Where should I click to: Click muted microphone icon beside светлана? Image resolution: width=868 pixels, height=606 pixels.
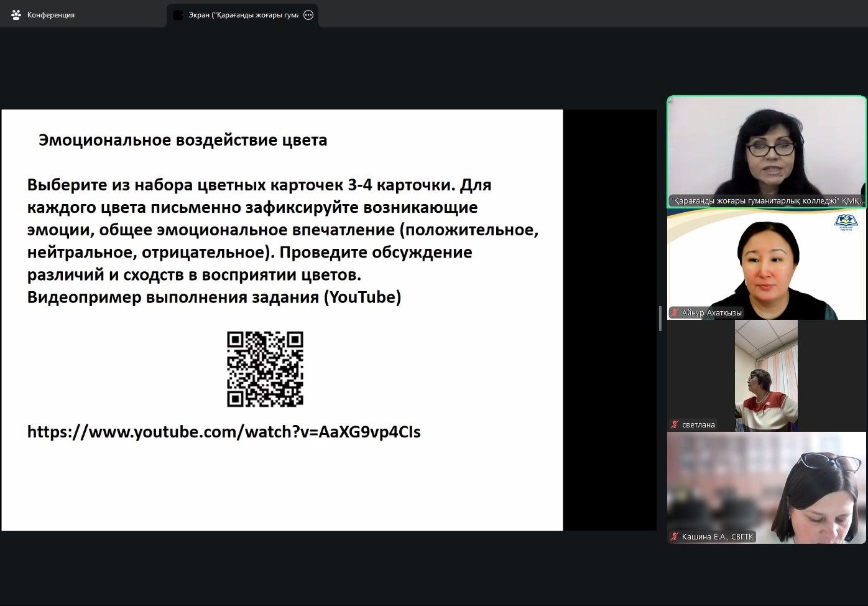click(675, 425)
